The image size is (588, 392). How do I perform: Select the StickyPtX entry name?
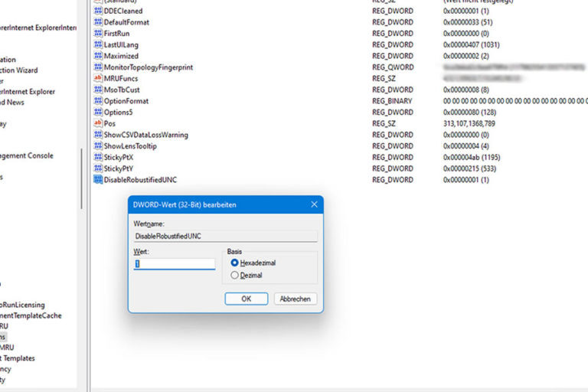click(119, 157)
